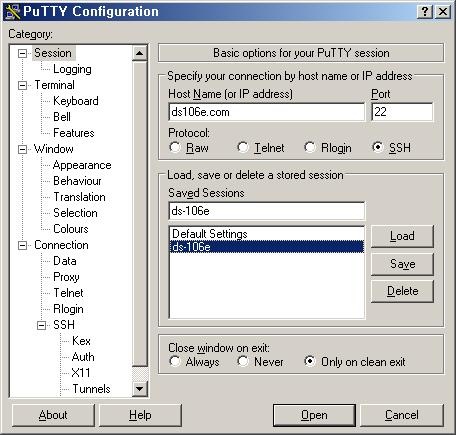Image resolution: width=456 pixels, height=435 pixels.
Task: Click category tree scroll down arrow
Action: (x=140, y=388)
